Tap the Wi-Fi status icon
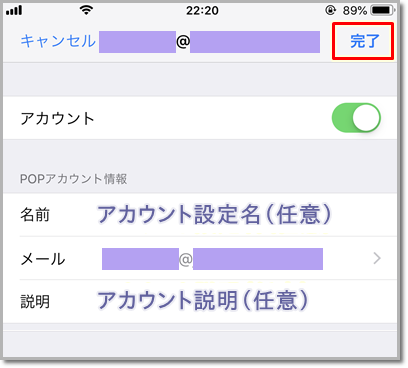This screenshot has height=368, width=408. click(86, 10)
